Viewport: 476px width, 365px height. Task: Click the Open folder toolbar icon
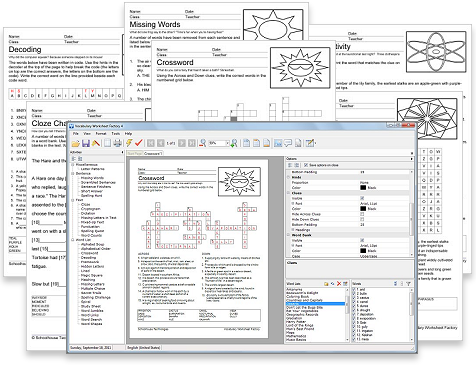pyautogui.click(x=76, y=143)
